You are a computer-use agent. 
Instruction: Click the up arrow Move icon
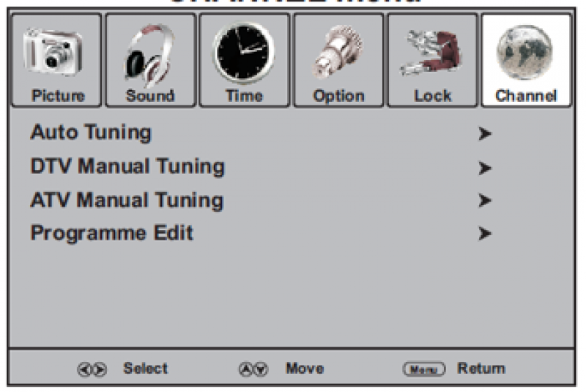pos(245,369)
